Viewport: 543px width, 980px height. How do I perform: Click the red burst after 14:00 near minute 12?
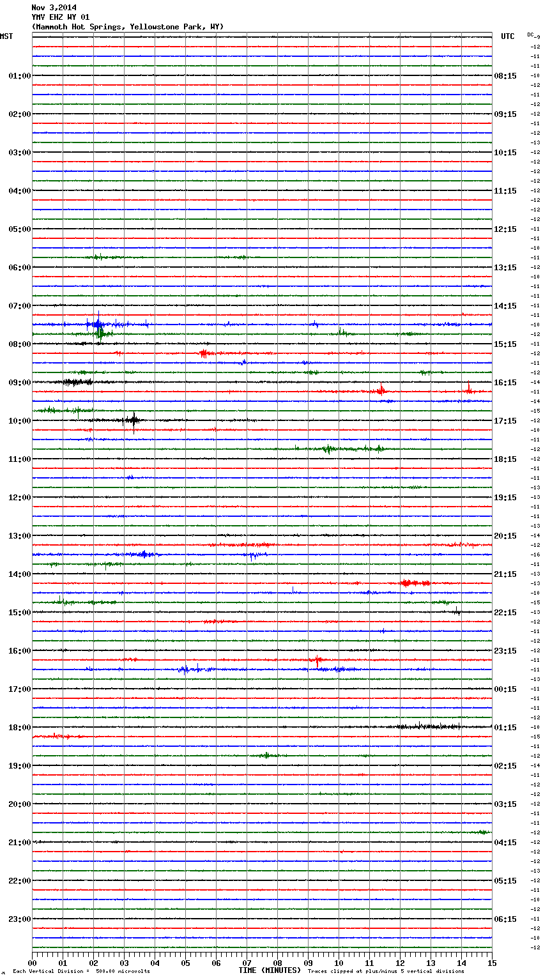click(414, 583)
